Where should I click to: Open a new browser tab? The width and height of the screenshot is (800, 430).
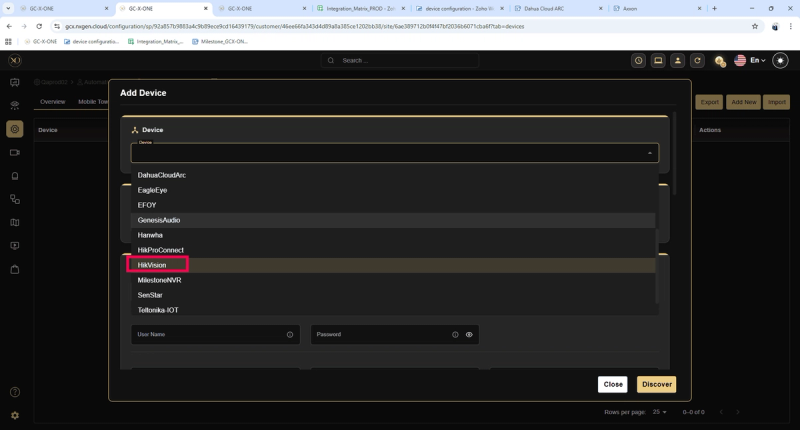pos(714,9)
